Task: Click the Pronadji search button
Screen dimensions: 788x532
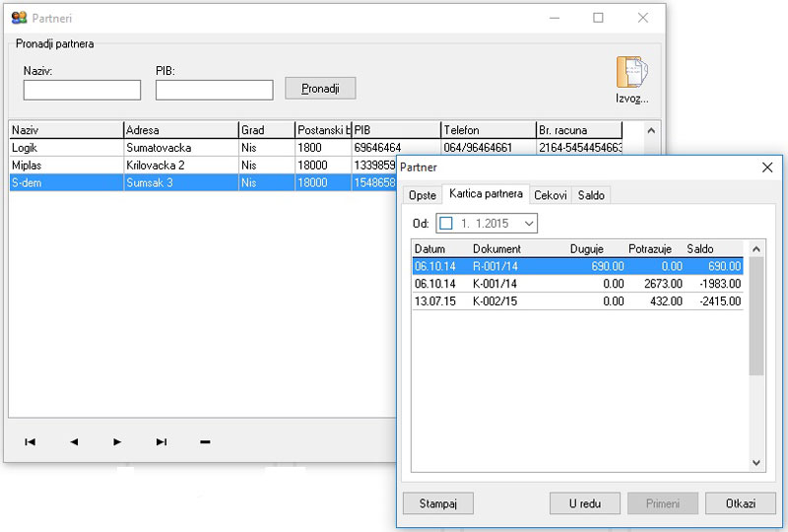Action: (320, 89)
